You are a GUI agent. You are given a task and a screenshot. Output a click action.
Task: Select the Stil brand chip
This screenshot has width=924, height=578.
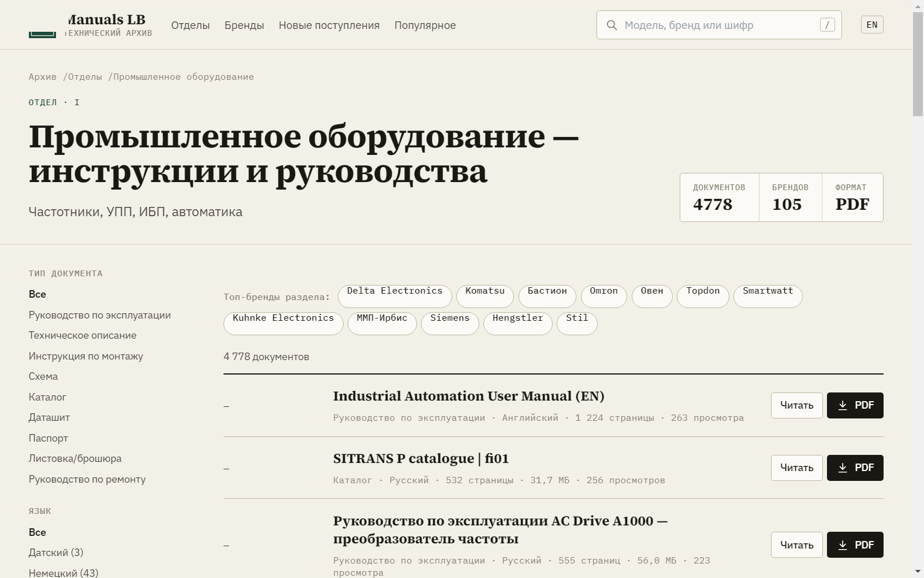point(577,324)
